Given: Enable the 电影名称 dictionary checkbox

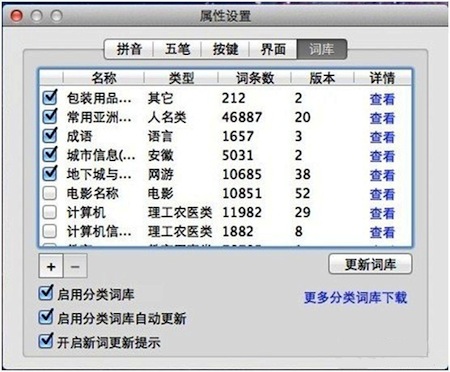Looking at the screenshot, I should point(50,193).
